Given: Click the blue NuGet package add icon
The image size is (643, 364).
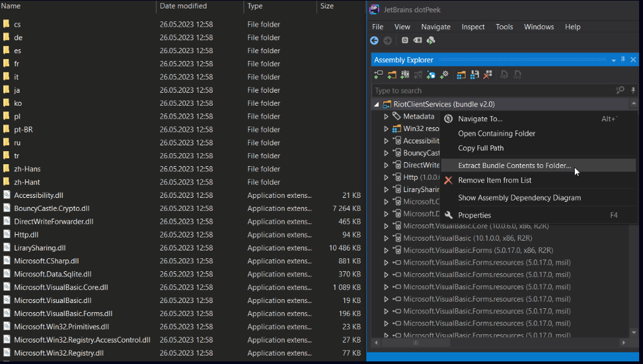Looking at the screenshot, I should [x=431, y=75].
